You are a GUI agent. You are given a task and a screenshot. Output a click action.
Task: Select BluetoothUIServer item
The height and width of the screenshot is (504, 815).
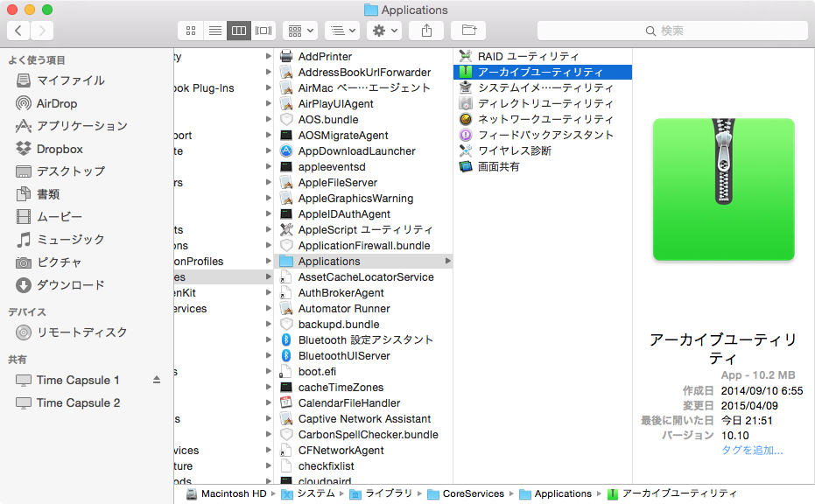(x=363, y=356)
